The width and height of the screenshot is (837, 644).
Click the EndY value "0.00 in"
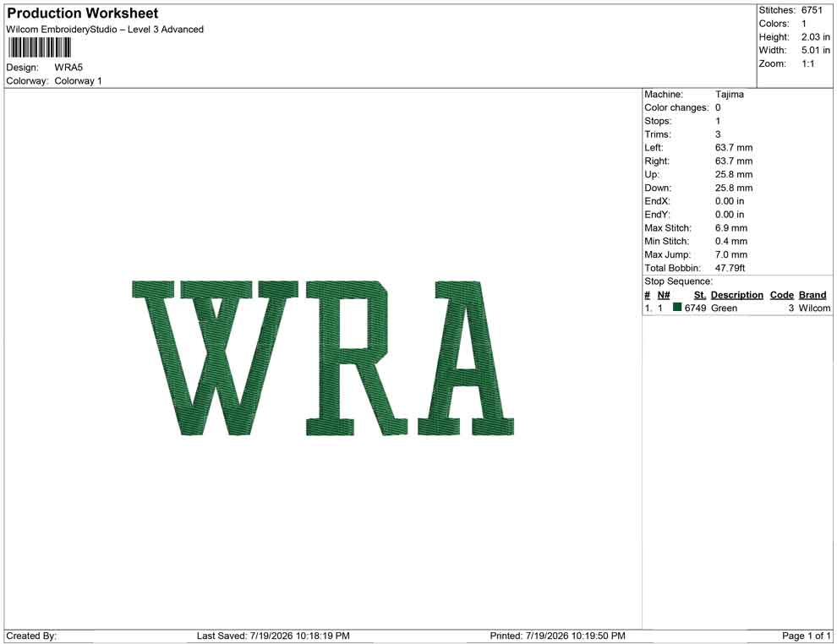coord(730,215)
